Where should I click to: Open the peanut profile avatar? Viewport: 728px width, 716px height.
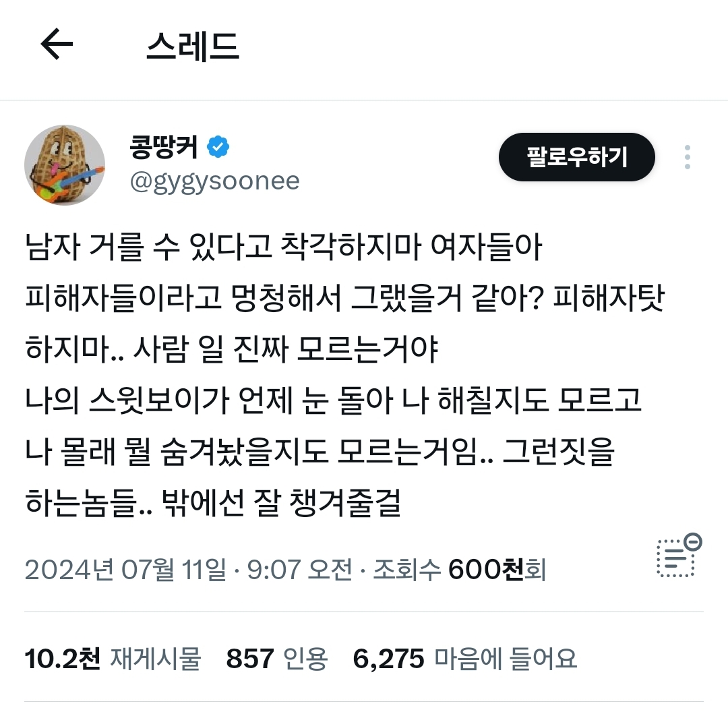[65, 165]
